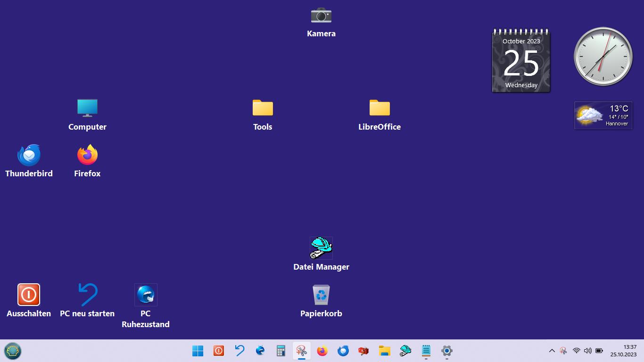Select the Tools folder on the desktop

point(263,115)
